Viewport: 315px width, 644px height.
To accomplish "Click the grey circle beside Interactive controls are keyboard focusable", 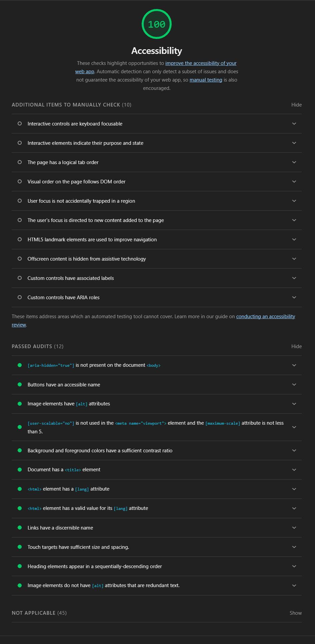I will (x=20, y=123).
